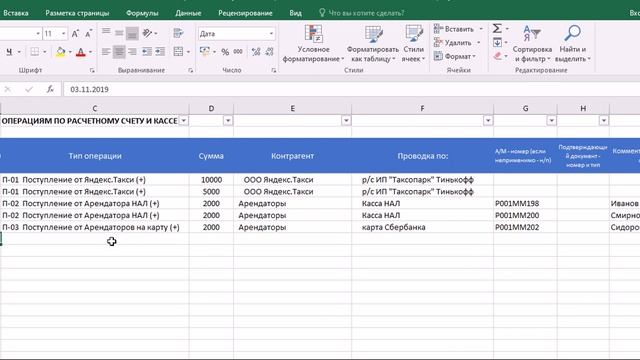The width and height of the screenshot is (640, 360).
Task: Open Сортировка и фильтр menu
Action: tap(532, 44)
